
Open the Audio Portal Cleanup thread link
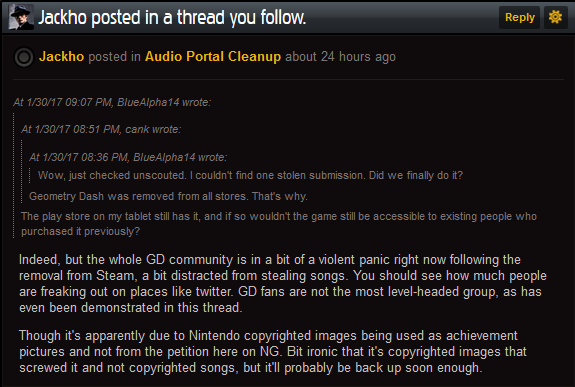coord(213,56)
